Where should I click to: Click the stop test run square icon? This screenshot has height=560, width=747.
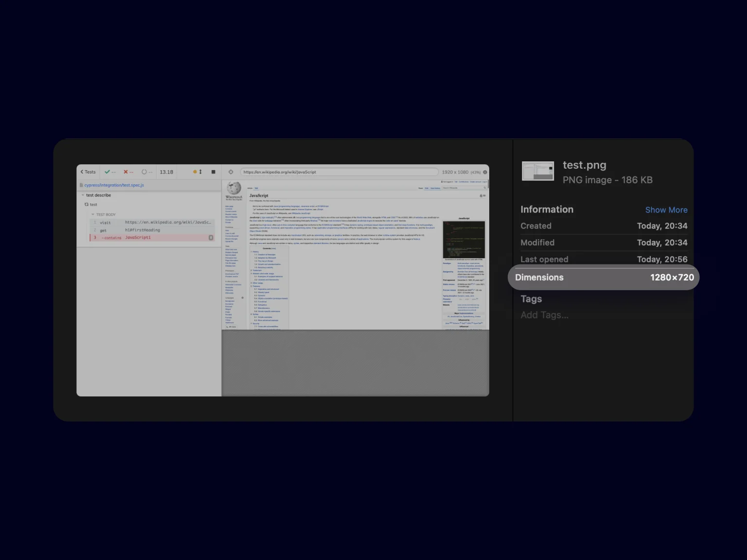[x=213, y=172]
